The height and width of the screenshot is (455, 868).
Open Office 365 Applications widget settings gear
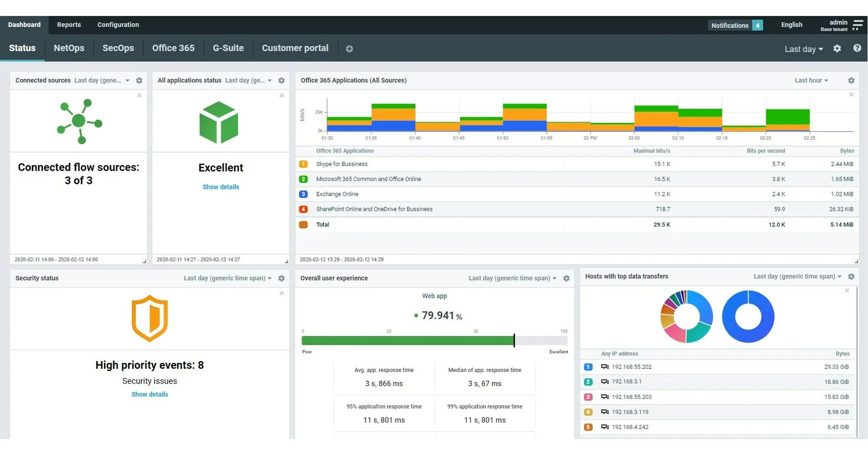click(x=851, y=80)
